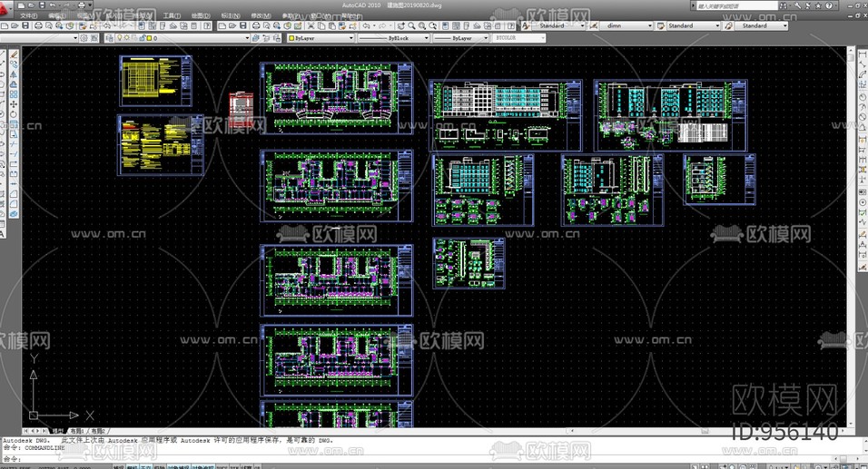Open the AutoCAD application menu logo
The width and height of the screenshot is (868, 469).
pos(5,9)
